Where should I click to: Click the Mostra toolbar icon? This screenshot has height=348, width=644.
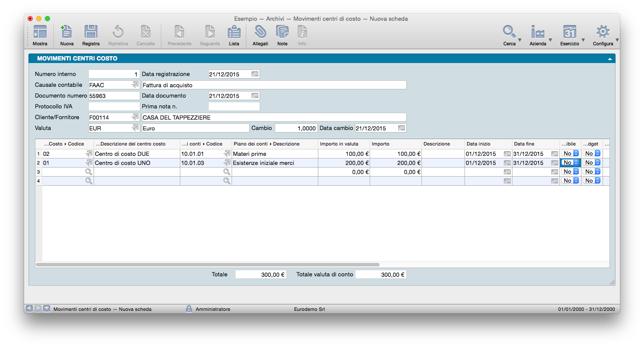(40, 32)
